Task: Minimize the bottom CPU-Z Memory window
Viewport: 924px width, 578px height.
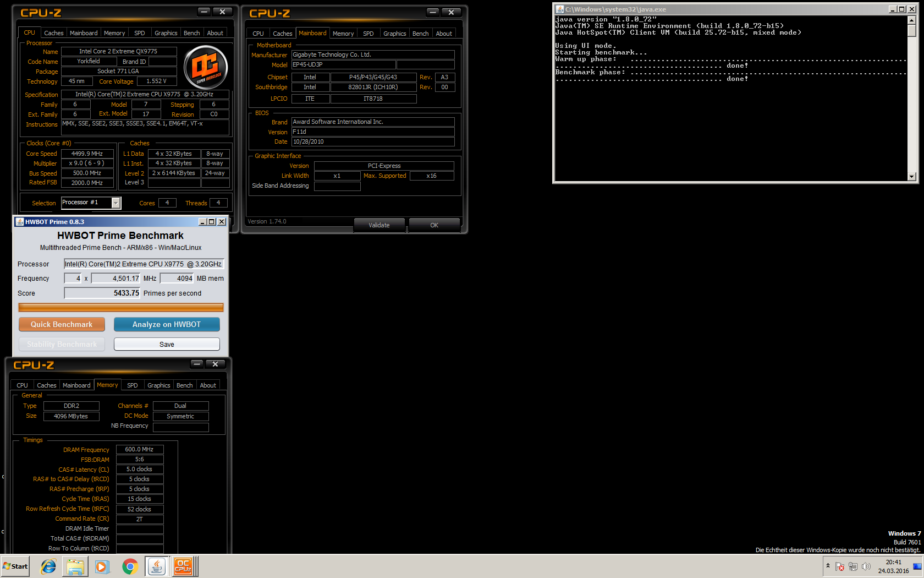Action: tap(197, 364)
